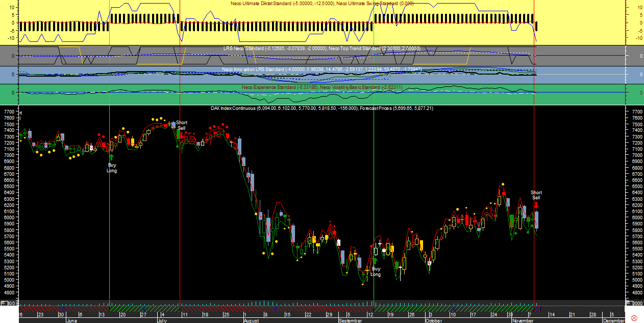The width and height of the screenshot is (644, 323).
Task: Select the Buy Long label in mid-June
Action: [x=112, y=168]
